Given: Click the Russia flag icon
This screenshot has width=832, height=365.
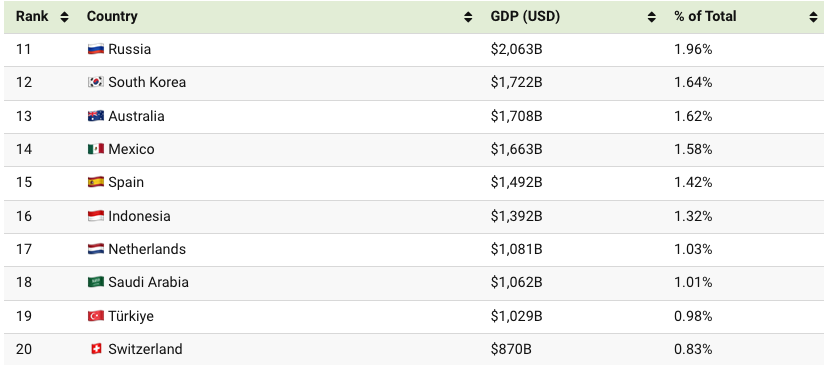Looking at the screenshot, I should click(96, 49).
